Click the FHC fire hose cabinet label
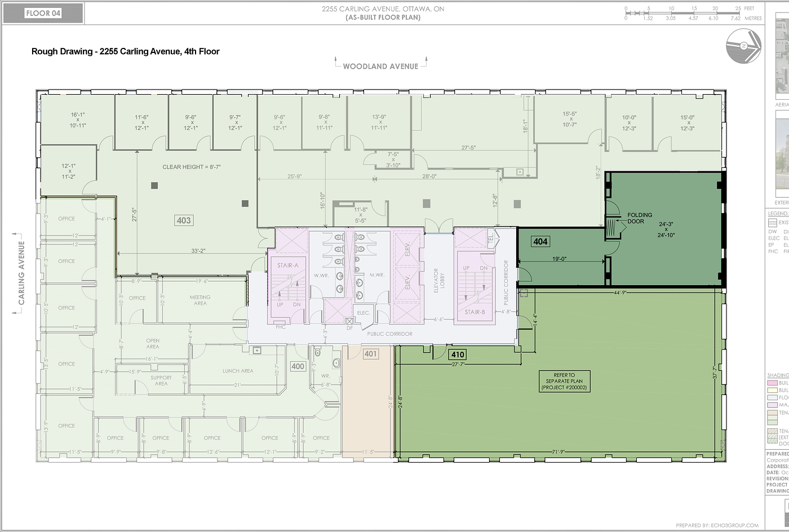The height and width of the screenshot is (532, 789). point(281,327)
